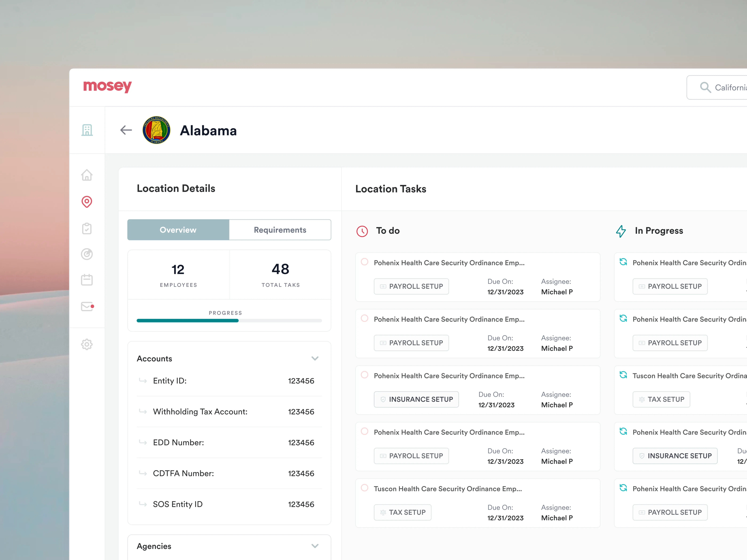Click the Alabama state seal image

point(156,130)
